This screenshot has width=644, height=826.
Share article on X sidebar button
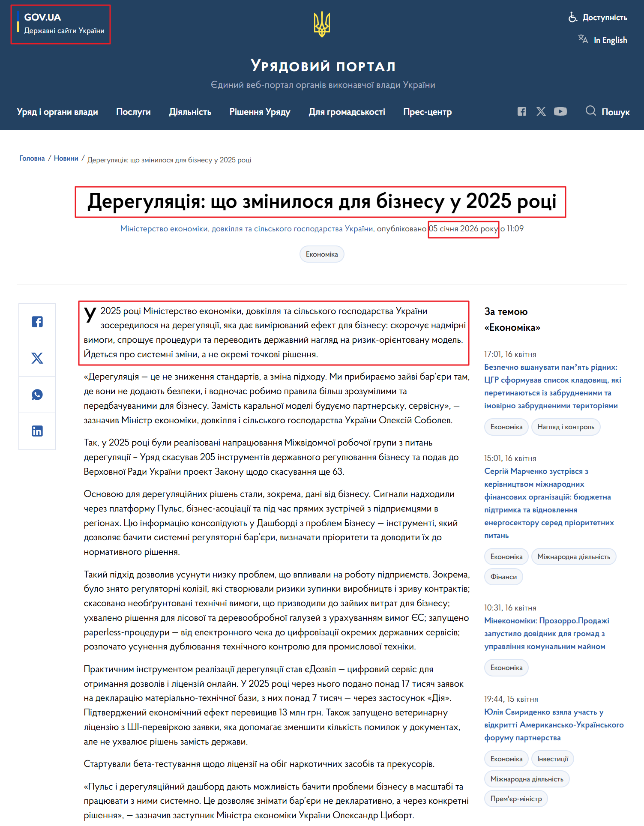(37, 358)
